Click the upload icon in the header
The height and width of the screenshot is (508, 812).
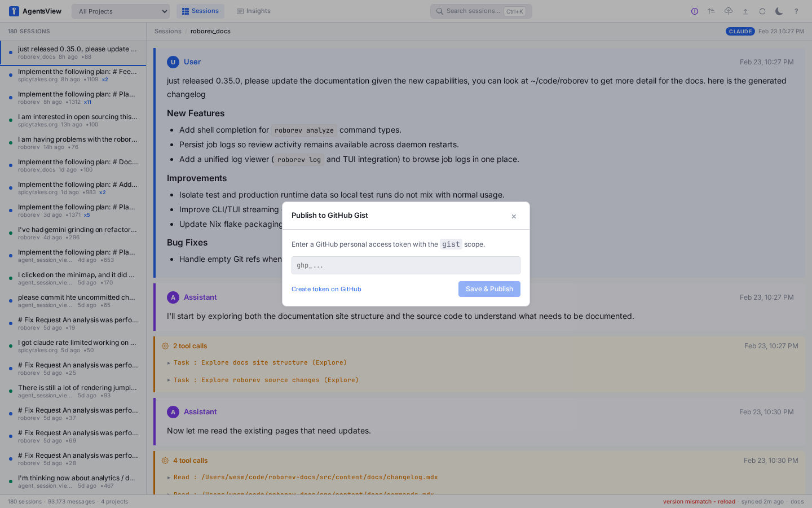745,11
